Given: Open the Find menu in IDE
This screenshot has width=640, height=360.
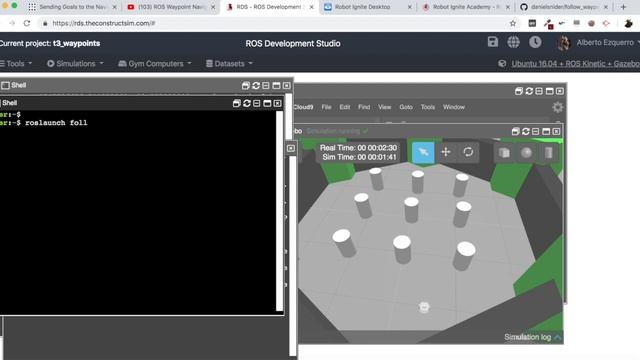Looking at the screenshot, I should [364, 107].
